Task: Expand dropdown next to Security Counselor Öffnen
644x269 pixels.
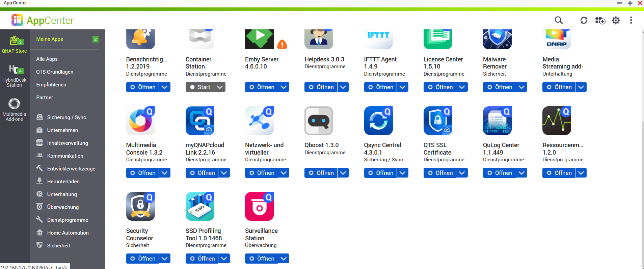Action: point(165,259)
